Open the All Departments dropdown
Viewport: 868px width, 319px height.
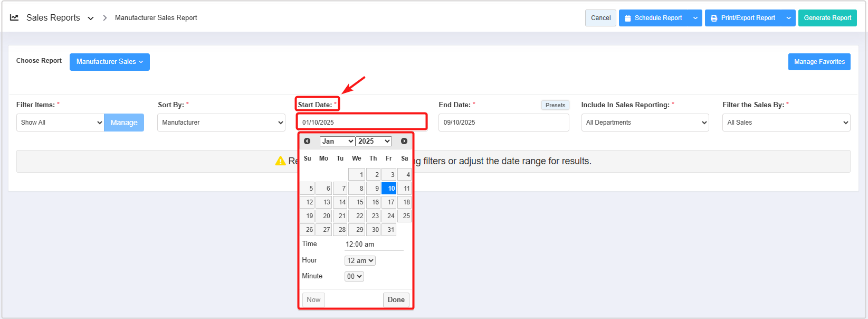pyautogui.click(x=645, y=123)
